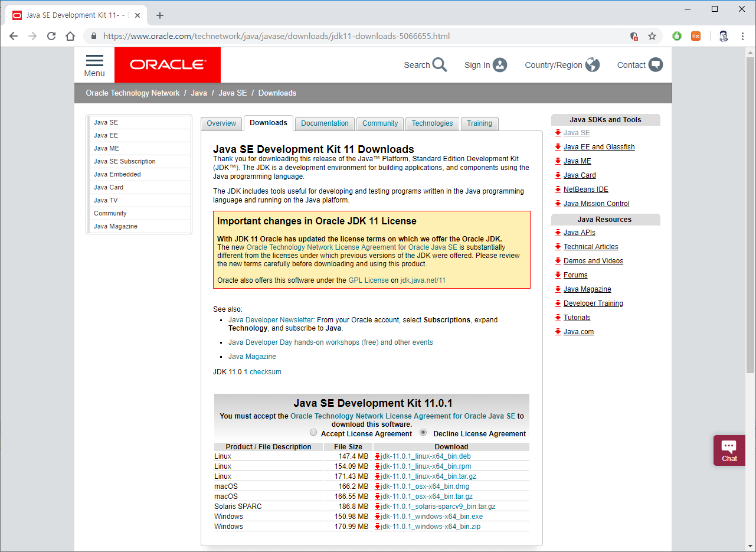Click the Oracle logo
Viewport: 756px width, 552px height.
coord(168,65)
